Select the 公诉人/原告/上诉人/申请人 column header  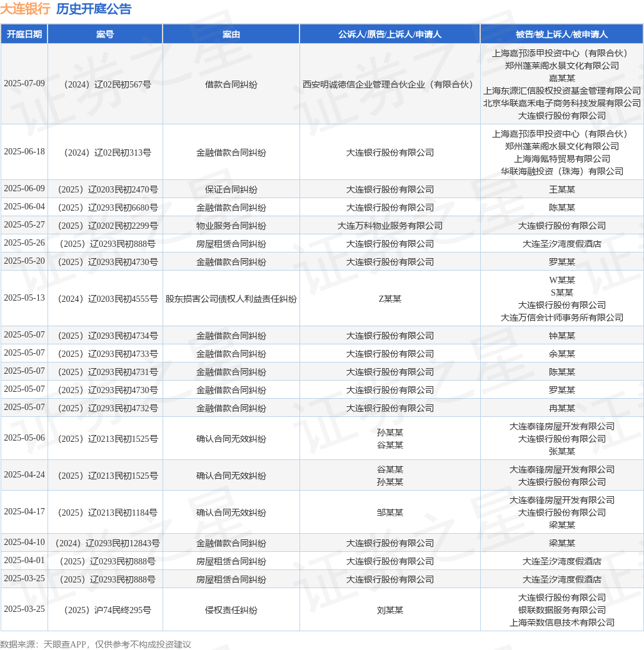390,34
